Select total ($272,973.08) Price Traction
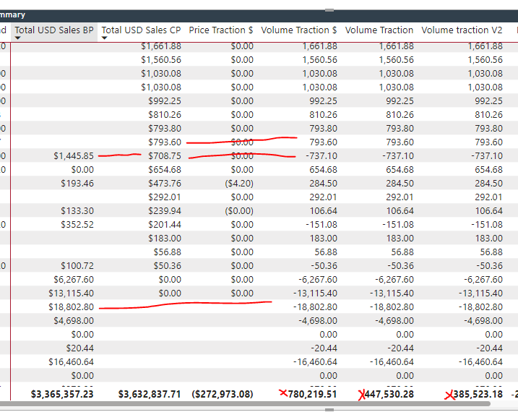The image size is (518, 420). 223,394
